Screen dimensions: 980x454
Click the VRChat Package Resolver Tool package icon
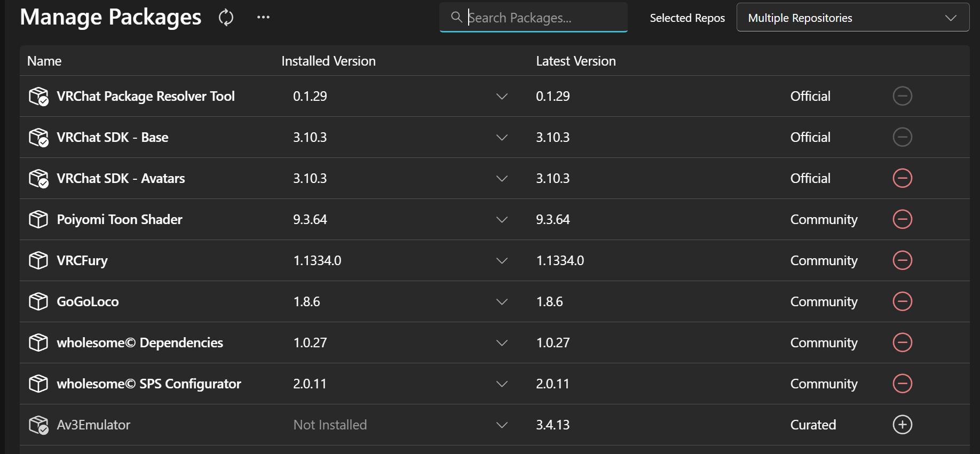(x=38, y=97)
